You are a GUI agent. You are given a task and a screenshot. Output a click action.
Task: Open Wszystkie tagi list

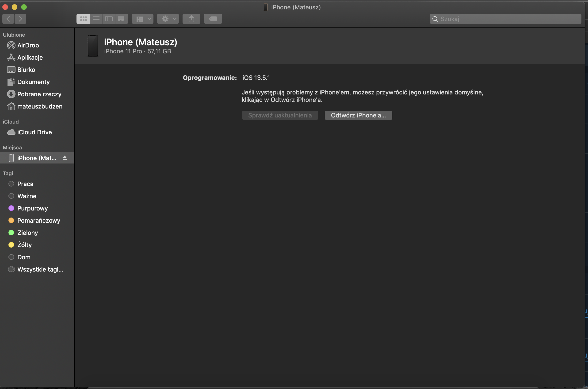coord(40,269)
